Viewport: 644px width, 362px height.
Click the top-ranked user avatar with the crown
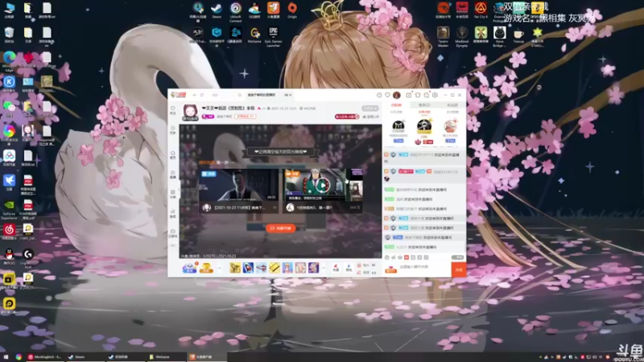click(424, 126)
